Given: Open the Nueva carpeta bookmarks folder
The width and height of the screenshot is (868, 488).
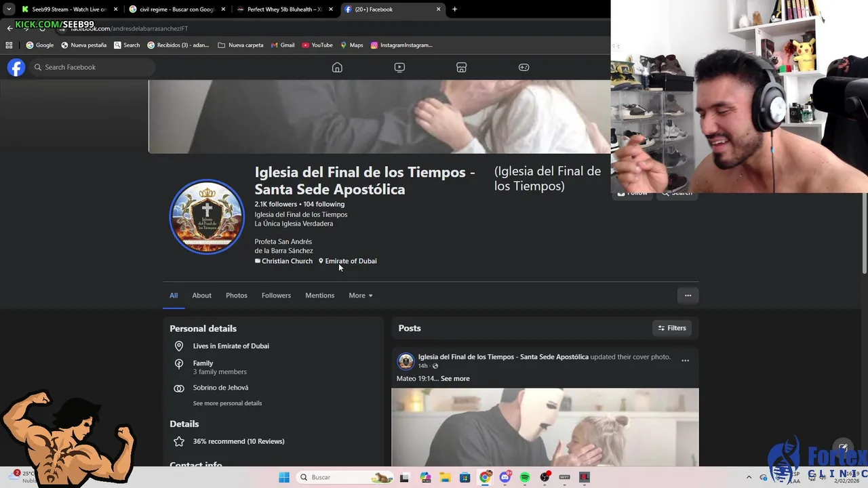Looking at the screenshot, I should coord(241,45).
